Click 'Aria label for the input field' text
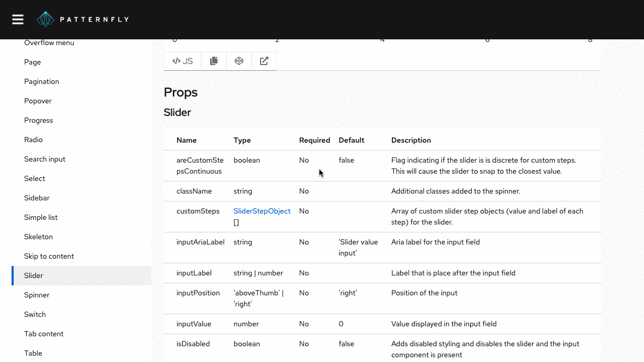This screenshot has height=362, width=644. point(435,242)
